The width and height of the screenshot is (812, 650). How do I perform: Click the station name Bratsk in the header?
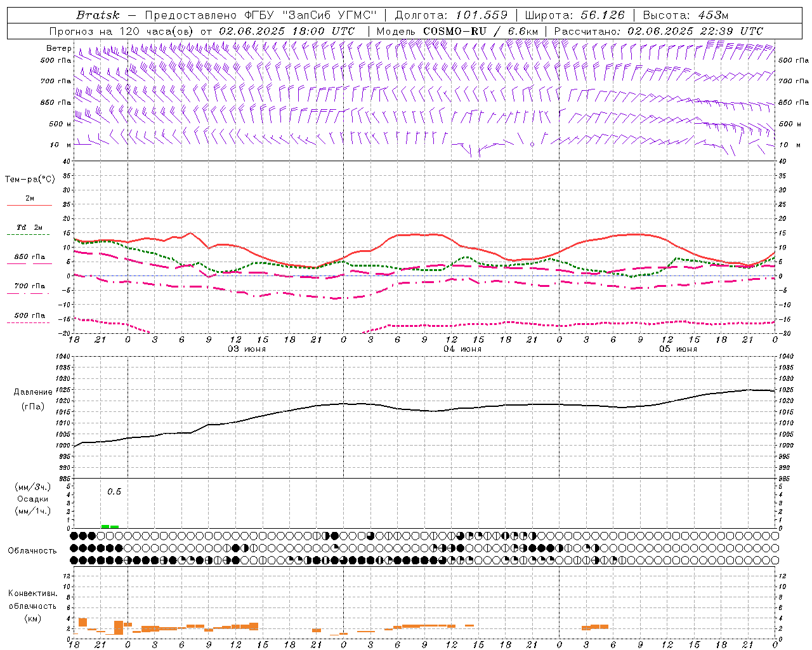point(98,15)
